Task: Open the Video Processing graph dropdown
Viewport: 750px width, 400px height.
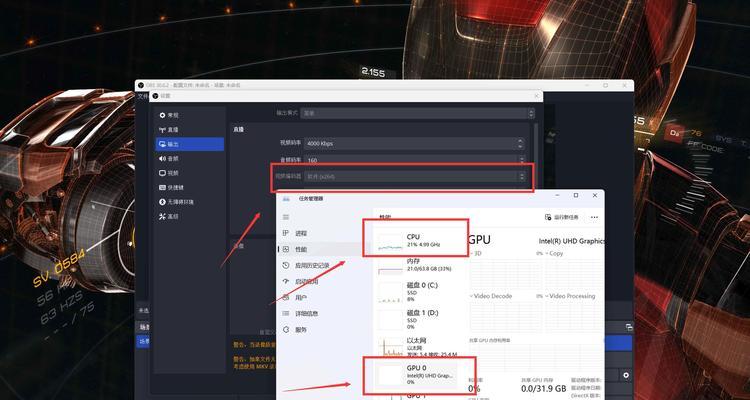Action: tap(571, 296)
